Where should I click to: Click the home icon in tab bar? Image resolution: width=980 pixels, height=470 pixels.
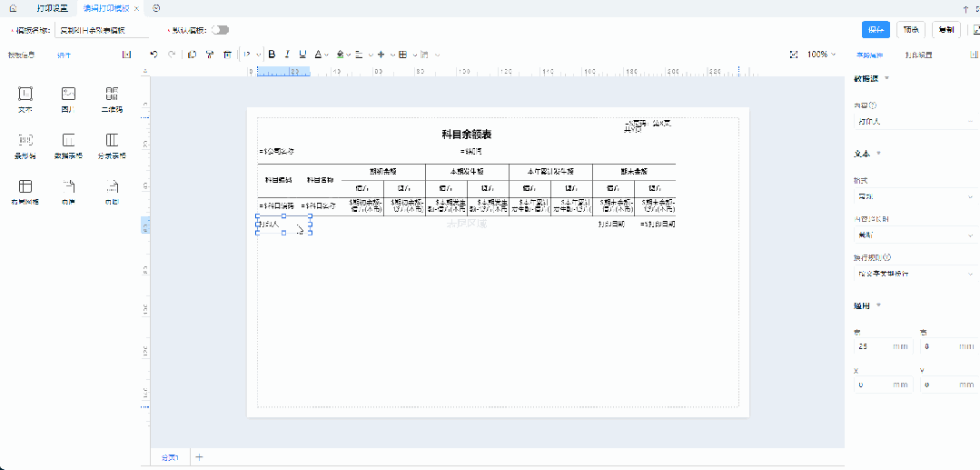(13, 7)
